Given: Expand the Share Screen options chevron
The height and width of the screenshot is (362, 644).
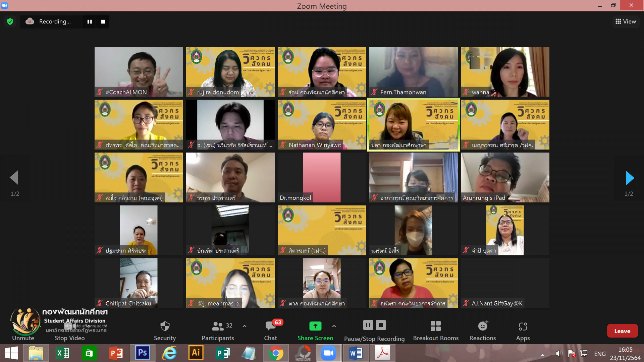Looking at the screenshot, I should click(x=334, y=326).
